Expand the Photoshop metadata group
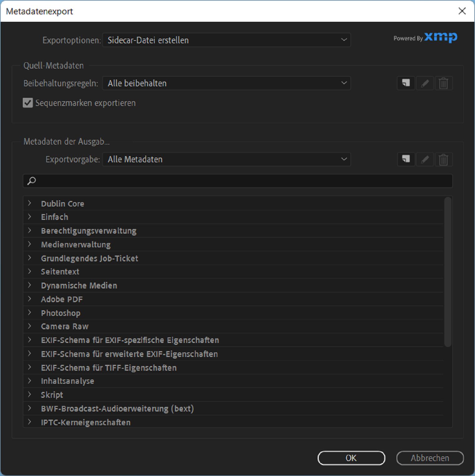The height and width of the screenshot is (476, 475). (30, 313)
